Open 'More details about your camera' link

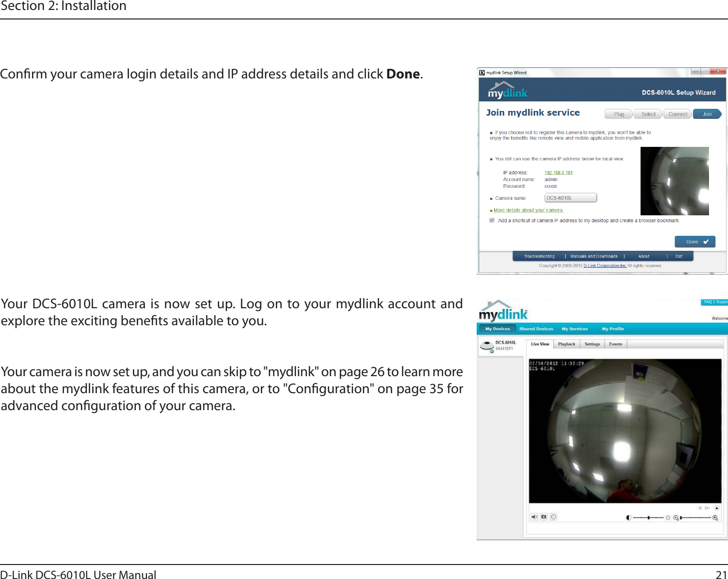click(x=528, y=210)
